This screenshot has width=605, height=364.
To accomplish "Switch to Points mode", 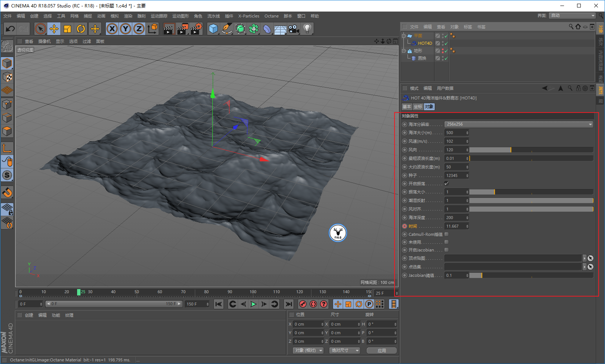I will click(x=7, y=104).
